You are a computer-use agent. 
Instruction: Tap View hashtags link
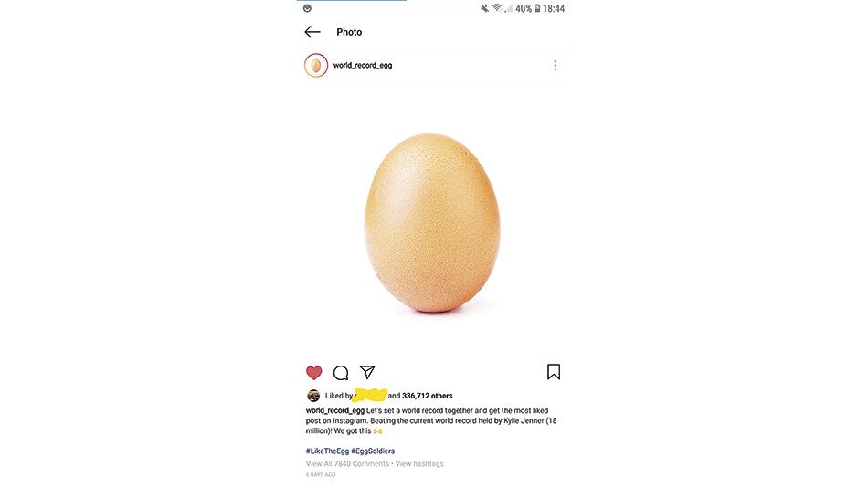click(419, 464)
